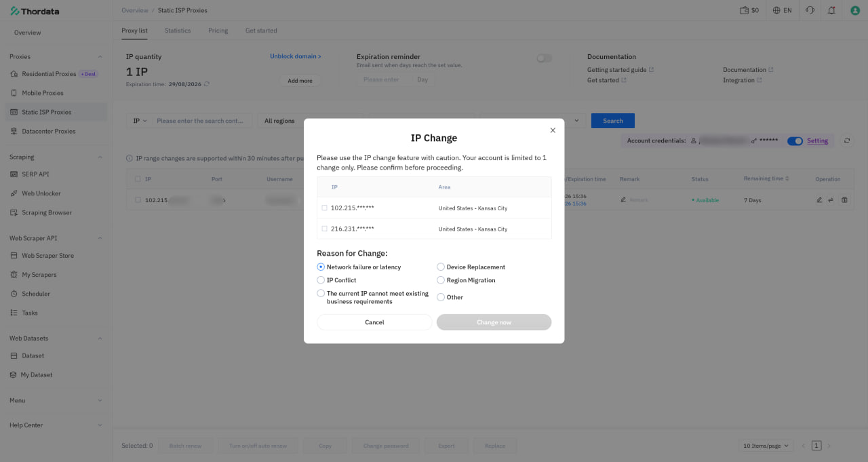Open the 10 items/page dropdown
Screen dimensions: 868x462
[x=766, y=446]
